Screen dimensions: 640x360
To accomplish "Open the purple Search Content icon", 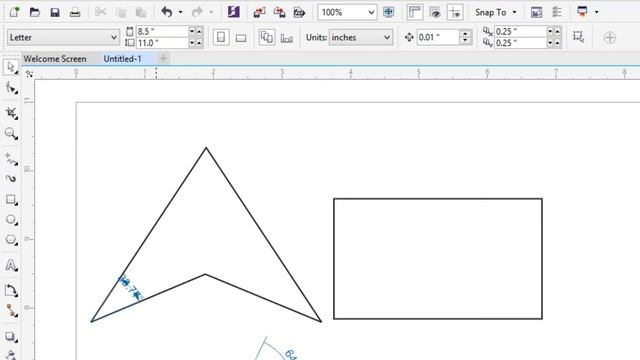I will [x=233, y=12].
